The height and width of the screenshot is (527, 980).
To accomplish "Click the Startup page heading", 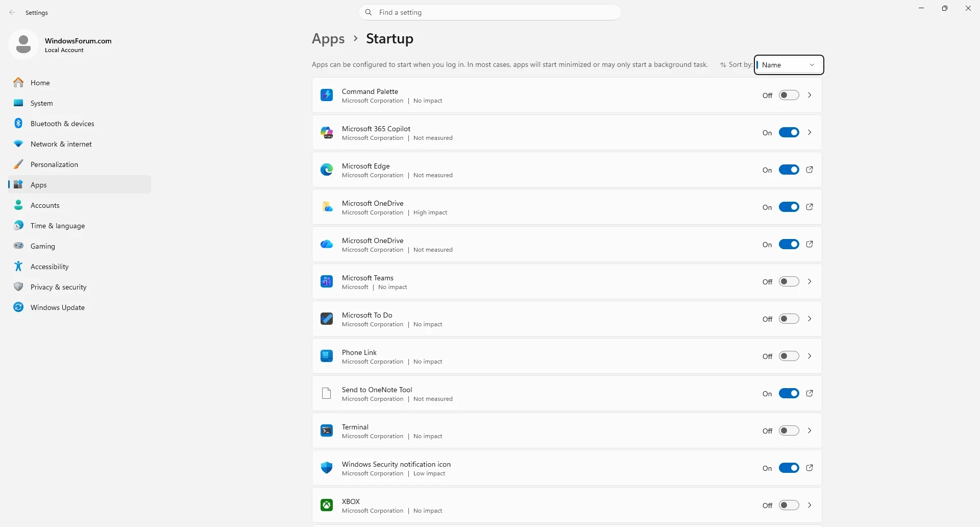I will [389, 39].
